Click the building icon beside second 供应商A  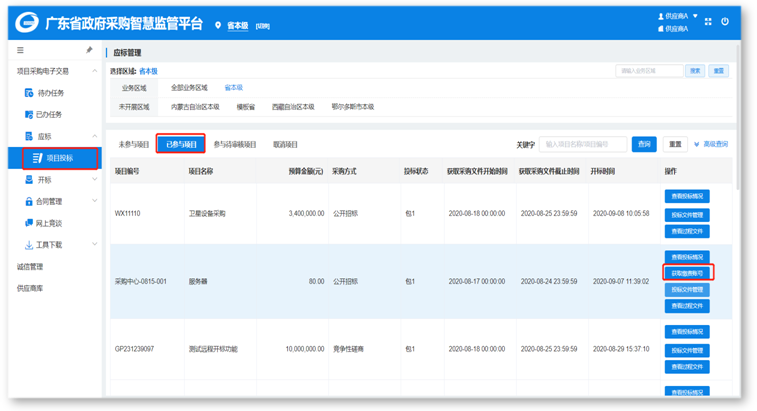point(661,29)
